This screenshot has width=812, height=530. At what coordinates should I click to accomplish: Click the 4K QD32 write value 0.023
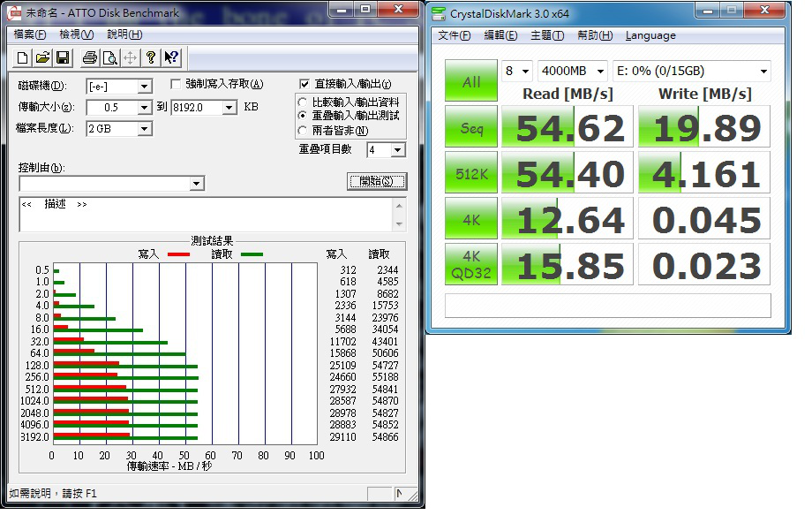click(x=704, y=264)
